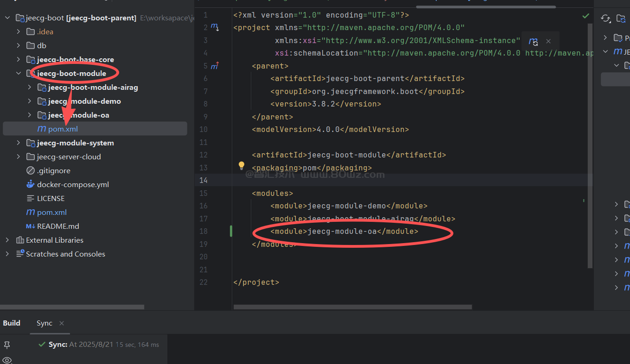This screenshot has width=630, height=364.
Task: Expand the Profiles node in Maven panel
Action: [605, 38]
